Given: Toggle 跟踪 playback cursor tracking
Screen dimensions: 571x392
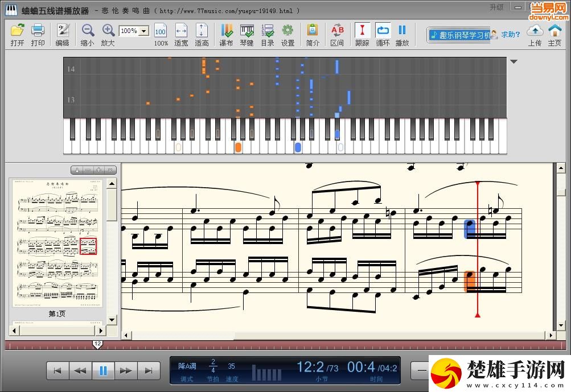Looking at the screenshot, I should (x=362, y=35).
